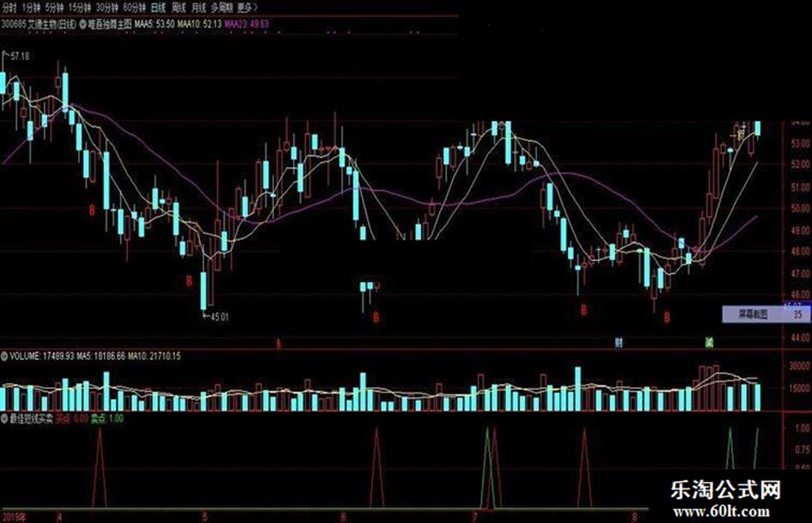The width and height of the screenshot is (812, 523).
Task: Click the purple MAA23: 49.63 readout
Action: [x=246, y=24]
